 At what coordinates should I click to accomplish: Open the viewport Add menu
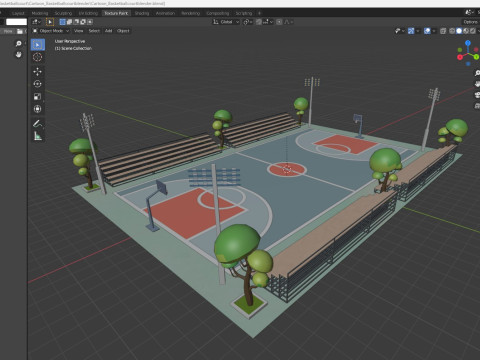pos(108,31)
